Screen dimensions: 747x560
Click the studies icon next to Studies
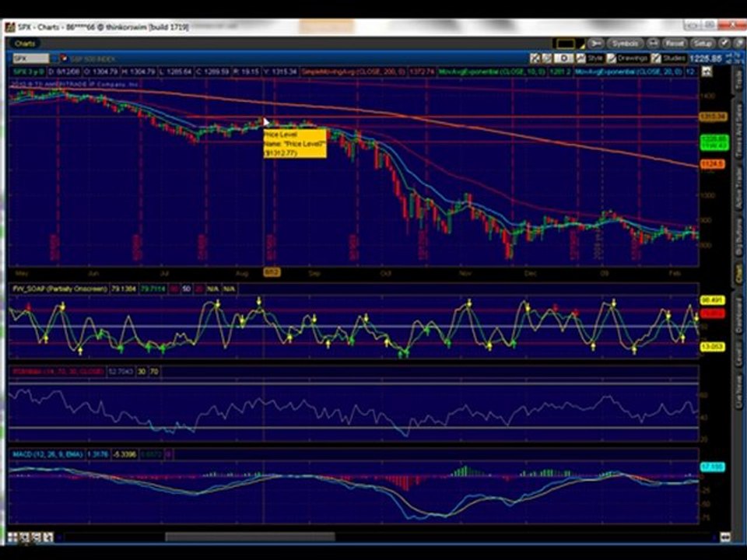coord(657,58)
